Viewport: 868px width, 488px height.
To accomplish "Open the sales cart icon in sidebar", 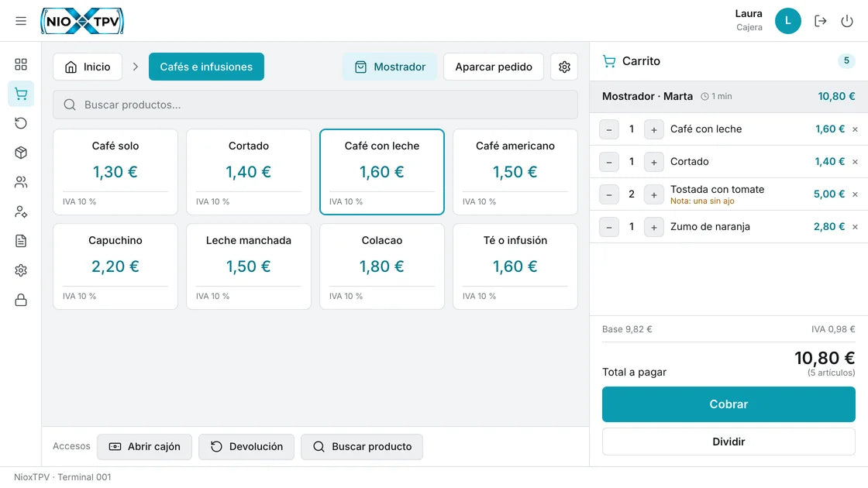I will pyautogui.click(x=20, y=94).
